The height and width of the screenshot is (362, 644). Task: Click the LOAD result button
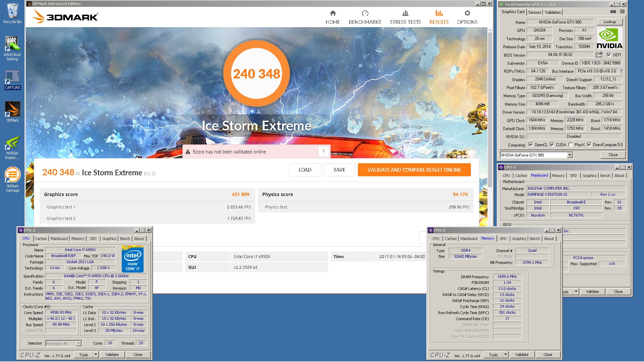click(305, 170)
